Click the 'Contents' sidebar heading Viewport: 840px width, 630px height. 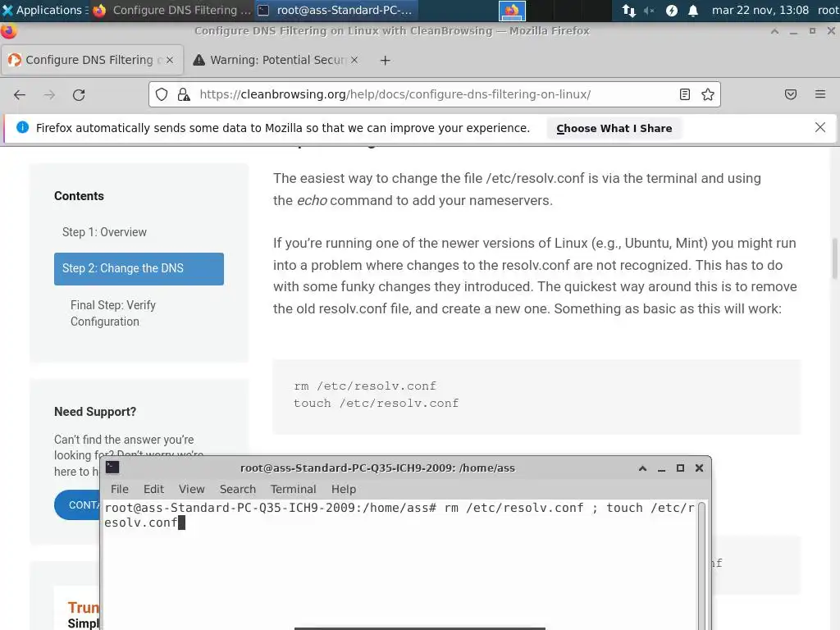pos(79,196)
